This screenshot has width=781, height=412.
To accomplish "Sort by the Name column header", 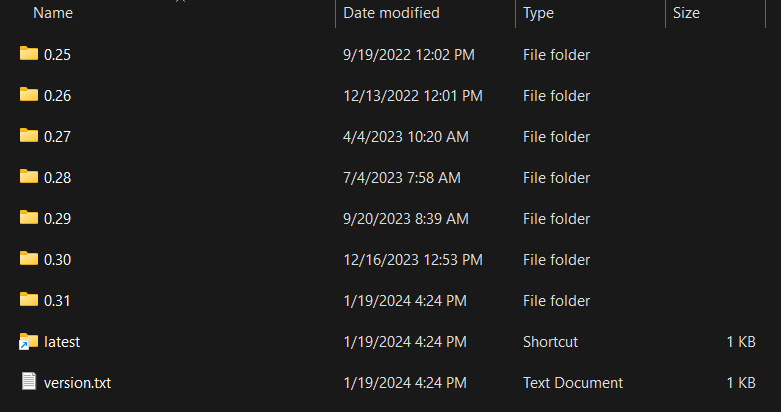I will click(53, 13).
